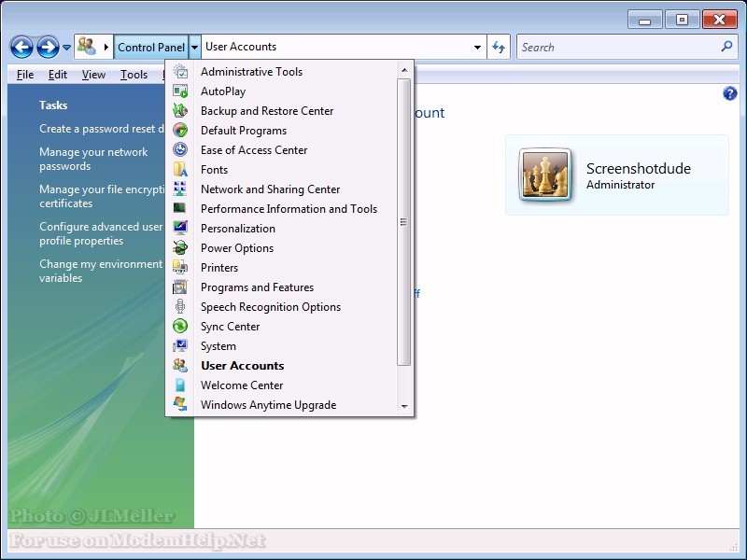This screenshot has width=747, height=560.
Task: Click the Network and Sharing Center icon
Action: (180, 189)
